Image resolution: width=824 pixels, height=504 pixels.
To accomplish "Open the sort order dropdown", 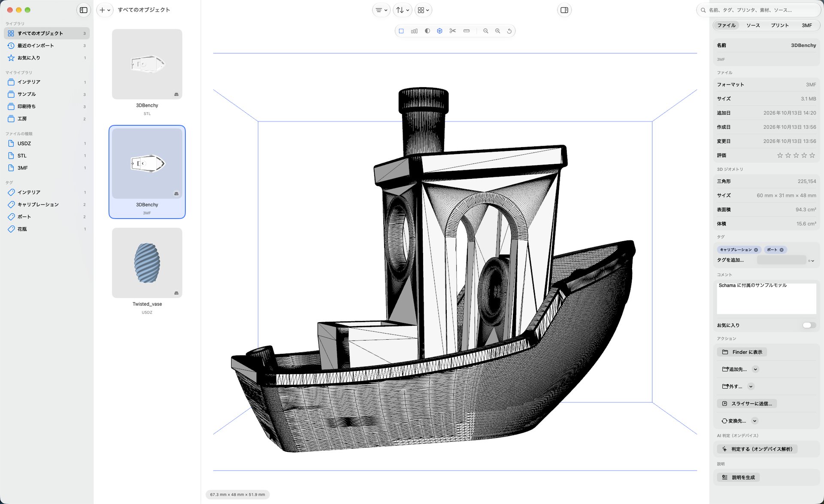I will point(403,10).
